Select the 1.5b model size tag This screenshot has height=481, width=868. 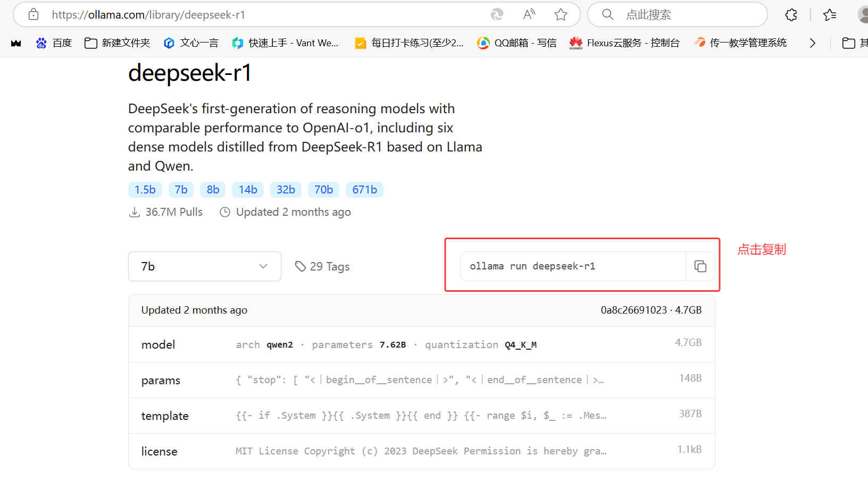click(x=145, y=190)
